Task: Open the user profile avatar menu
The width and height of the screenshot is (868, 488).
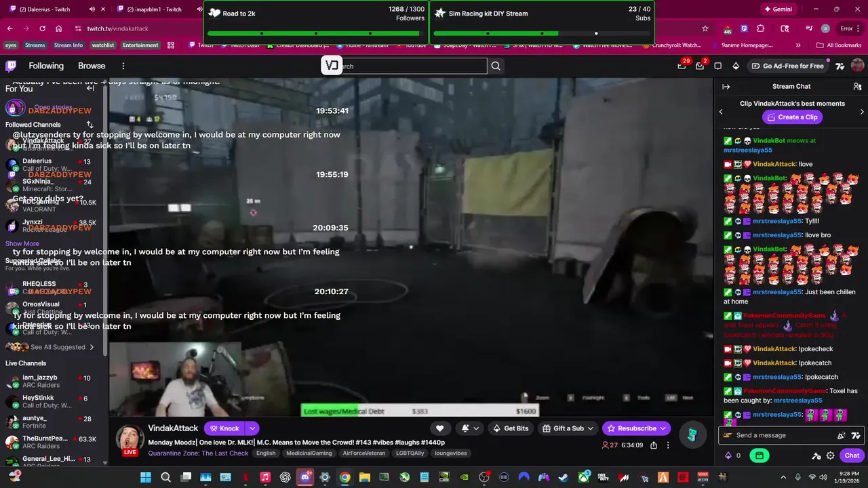Action: click(x=857, y=66)
